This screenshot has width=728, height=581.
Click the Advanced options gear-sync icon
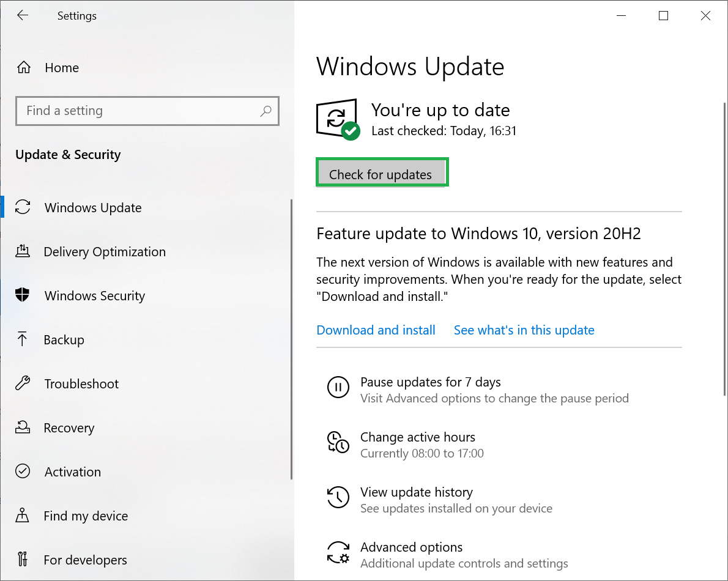(338, 552)
